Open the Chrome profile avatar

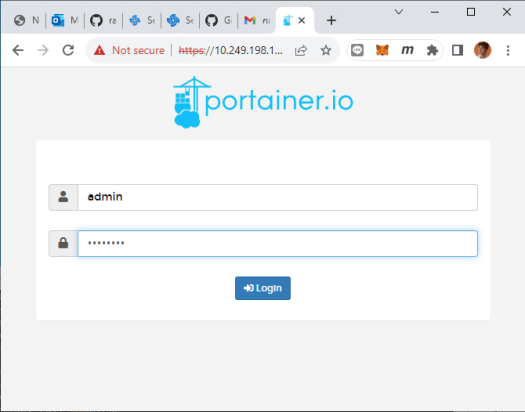tap(482, 50)
